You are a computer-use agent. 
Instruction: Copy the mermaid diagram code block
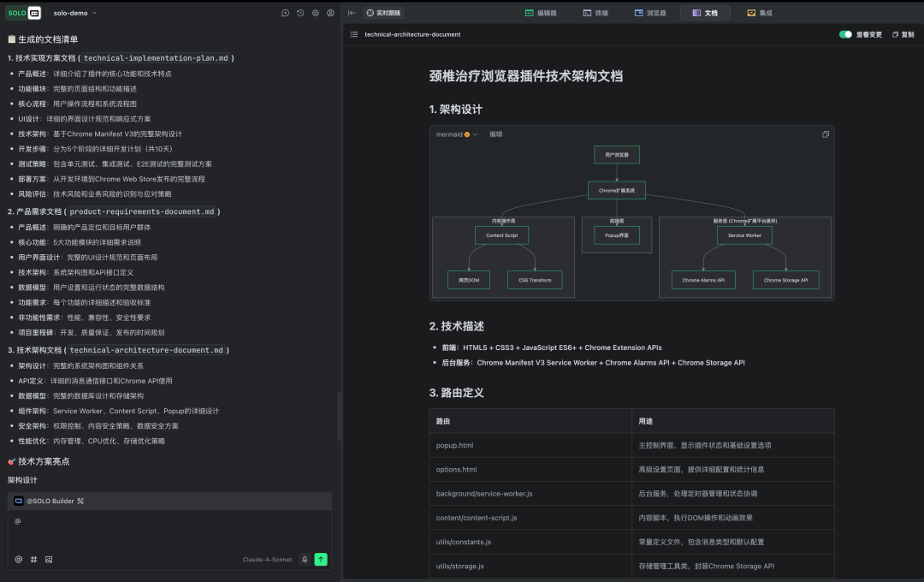click(x=826, y=134)
